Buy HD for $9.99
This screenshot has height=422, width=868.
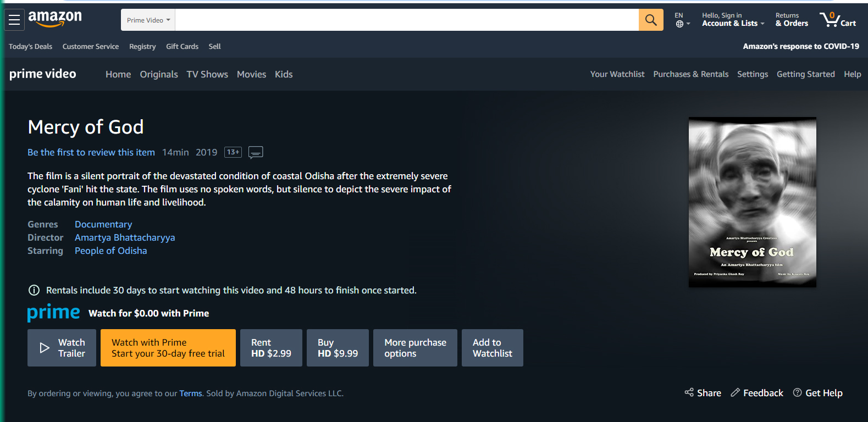pos(338,348)
